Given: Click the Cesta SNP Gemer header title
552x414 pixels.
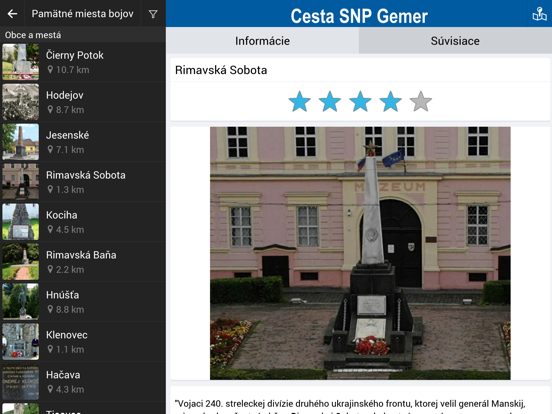Looking at the screenshot, I should [x=359, y=16].
